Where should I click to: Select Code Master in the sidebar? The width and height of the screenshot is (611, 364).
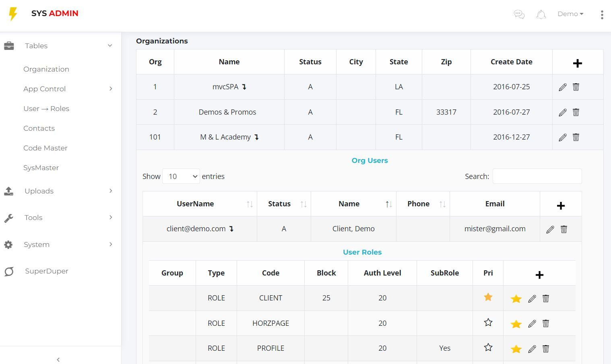point(45,148)
